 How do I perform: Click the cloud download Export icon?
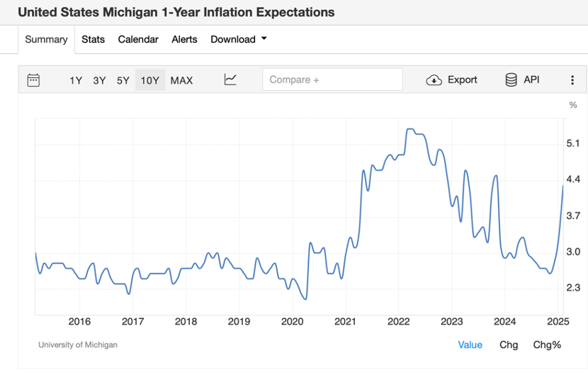pyautogui.click(x=434, y=80)
